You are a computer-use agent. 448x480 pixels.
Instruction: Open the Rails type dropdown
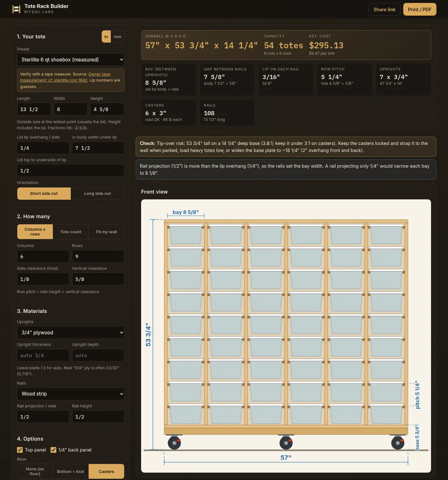[71, 394]
